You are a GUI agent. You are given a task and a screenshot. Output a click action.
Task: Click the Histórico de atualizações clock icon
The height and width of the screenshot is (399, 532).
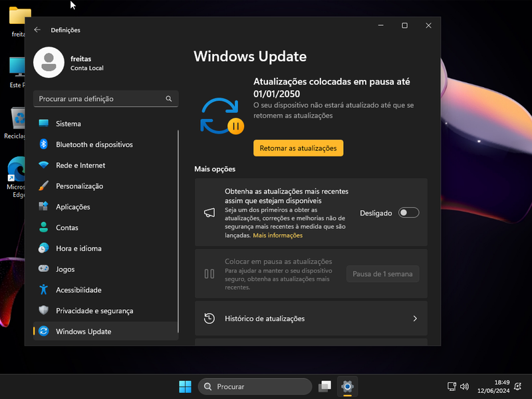pyautogui.click(x=209, y=319)
